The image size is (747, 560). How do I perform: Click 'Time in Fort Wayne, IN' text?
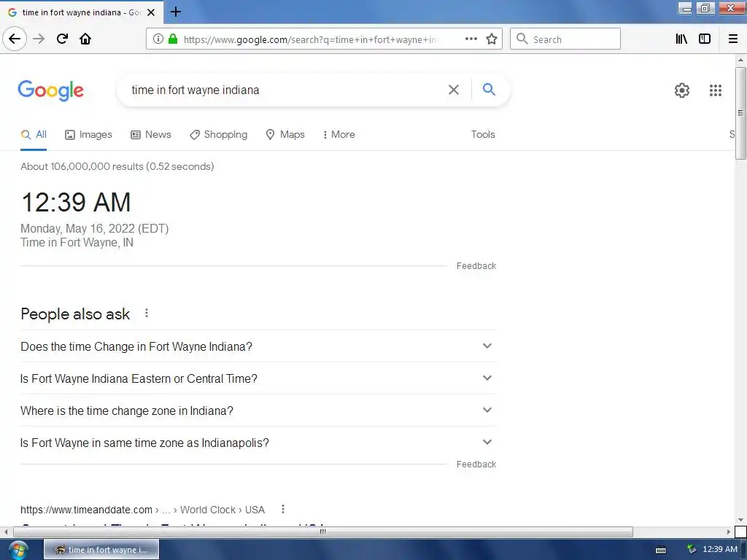click(x=77, y=242)
